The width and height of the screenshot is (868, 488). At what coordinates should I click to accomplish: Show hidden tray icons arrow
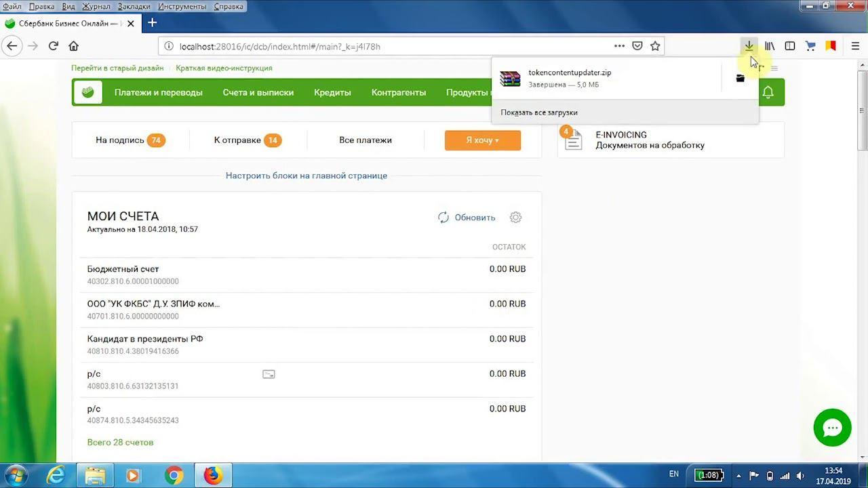(x=738, y=475)
